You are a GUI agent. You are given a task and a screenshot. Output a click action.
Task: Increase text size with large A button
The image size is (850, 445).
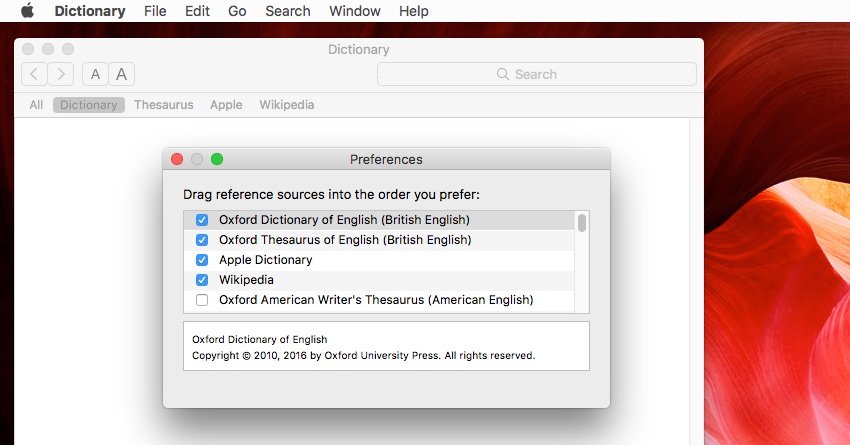[x=121, y=74]
